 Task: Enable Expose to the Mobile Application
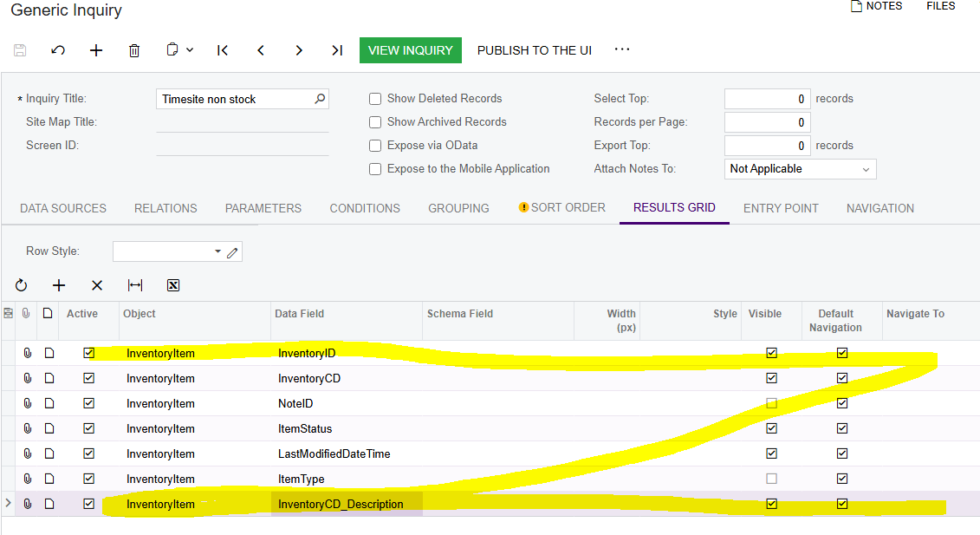(375, 169)
